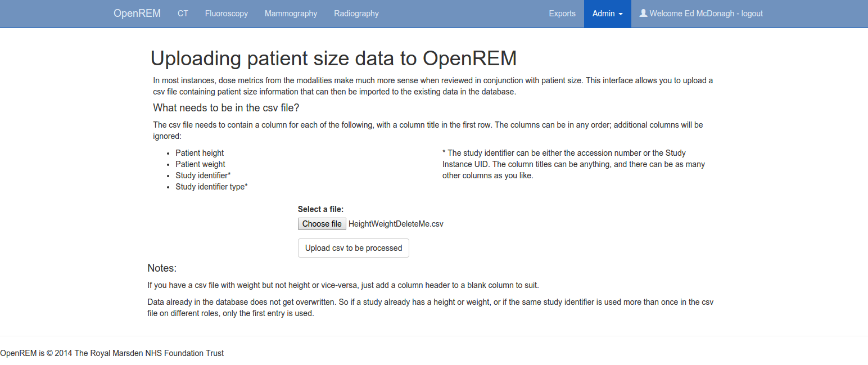Open the Exports page
Screen dimensions: 868x365
pyautogui.click(x=562, y=13)
